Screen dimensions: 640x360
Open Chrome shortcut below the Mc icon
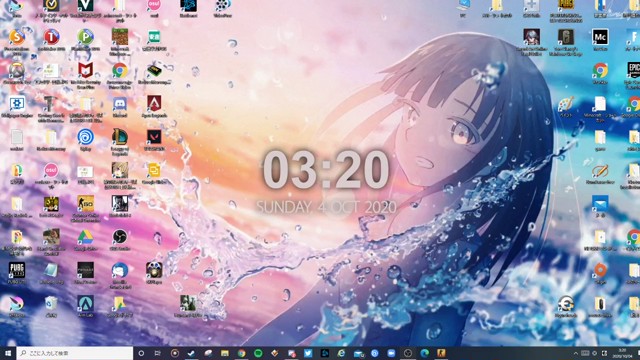[600, 71]
